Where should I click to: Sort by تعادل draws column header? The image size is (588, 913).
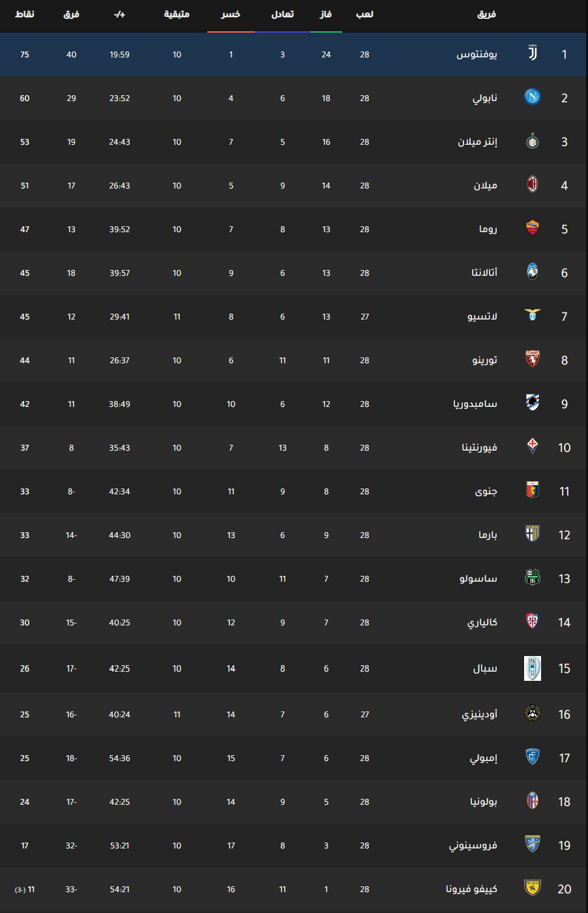click(282, 14)
